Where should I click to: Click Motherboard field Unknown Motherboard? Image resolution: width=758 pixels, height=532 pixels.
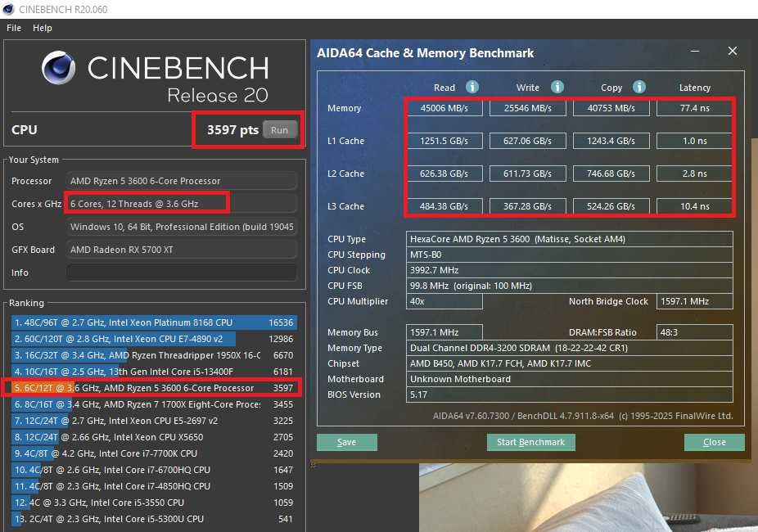[570, 379]
